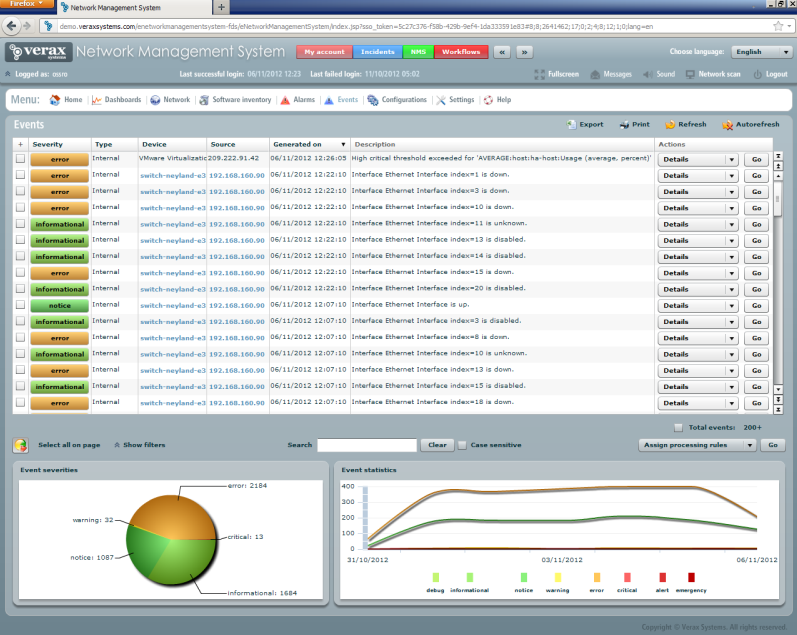Viewport: 797px width, 635px height.
Task: Check the index=20 is disabled event checkbox
Action: click(20, 289)
